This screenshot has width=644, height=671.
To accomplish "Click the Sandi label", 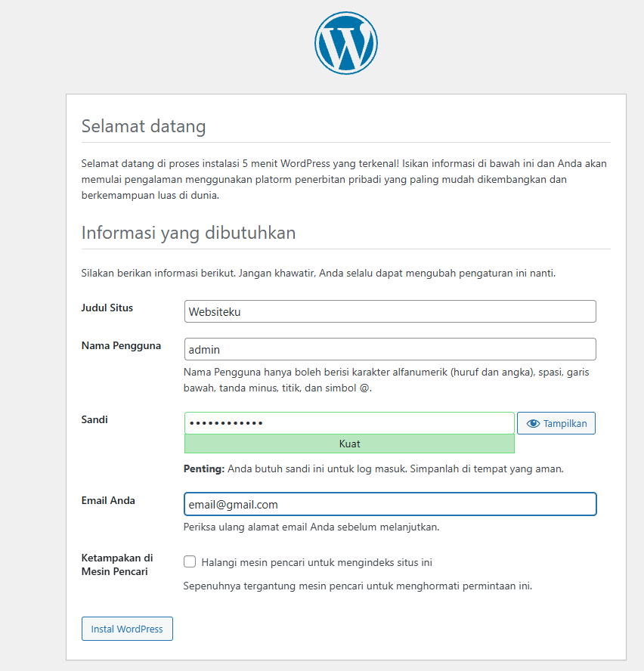I will 94,419.
